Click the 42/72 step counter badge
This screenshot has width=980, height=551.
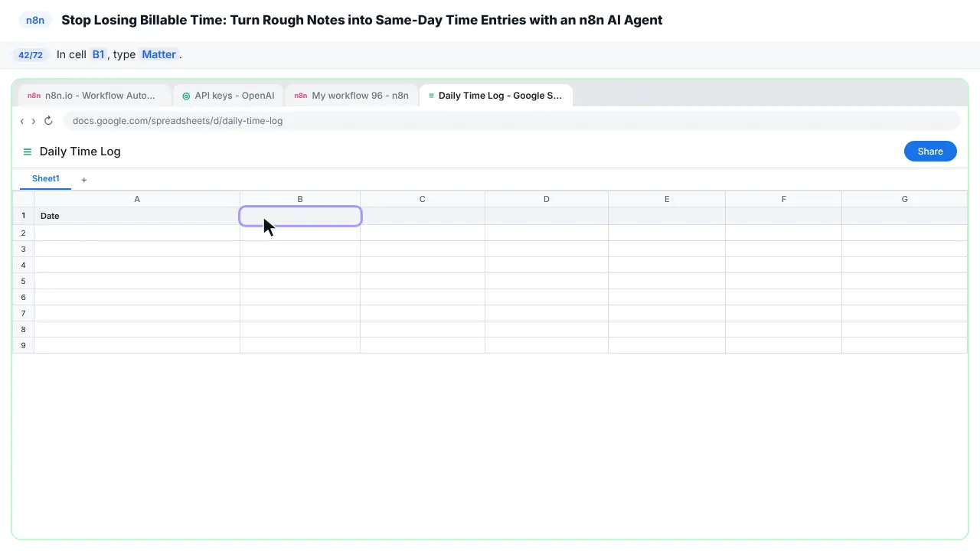pyautogui.click(x=31, y=55)
